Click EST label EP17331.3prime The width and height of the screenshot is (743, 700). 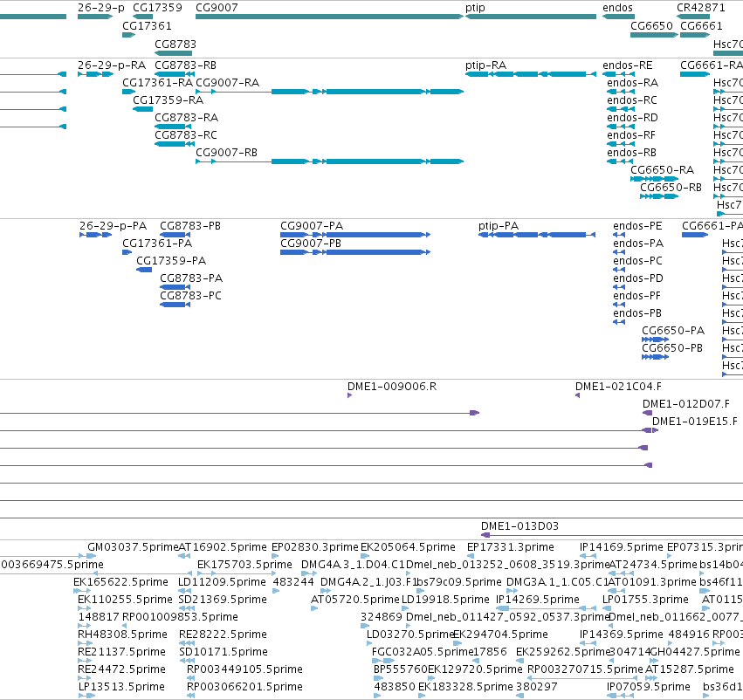click(x=511, y=547)
